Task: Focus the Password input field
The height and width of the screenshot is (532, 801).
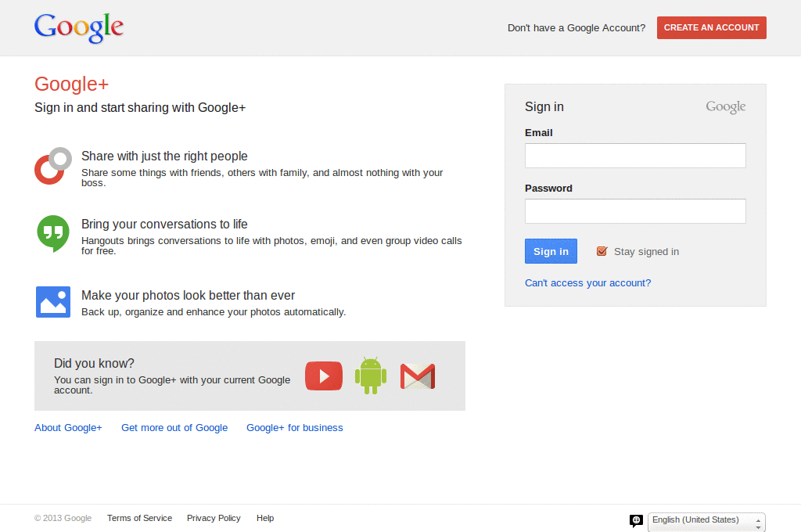Action: pos(635,211)
